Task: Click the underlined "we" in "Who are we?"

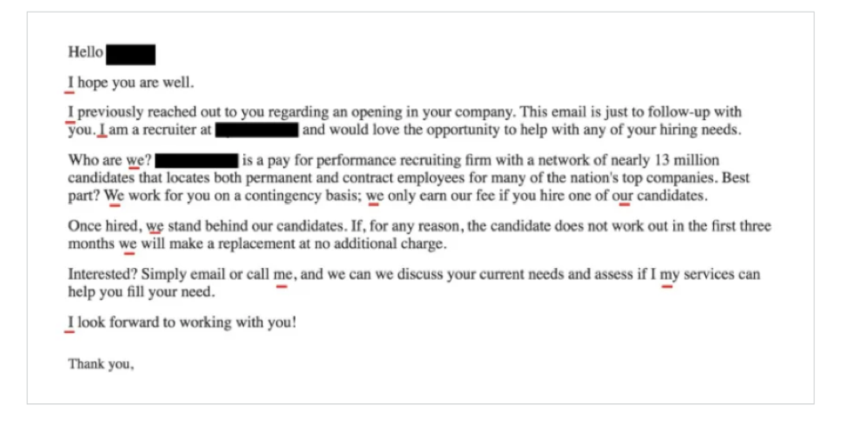Action: 134,161
